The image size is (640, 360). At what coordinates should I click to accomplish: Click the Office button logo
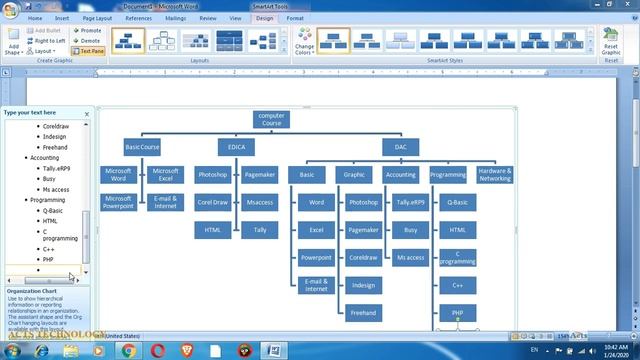click(10, 10)
